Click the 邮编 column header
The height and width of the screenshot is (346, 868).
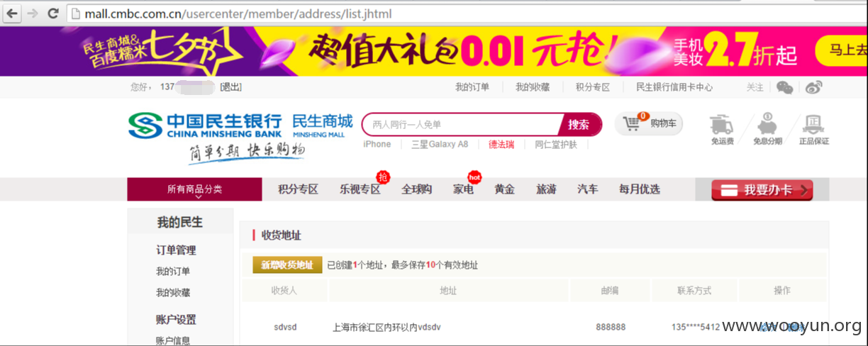610,291
